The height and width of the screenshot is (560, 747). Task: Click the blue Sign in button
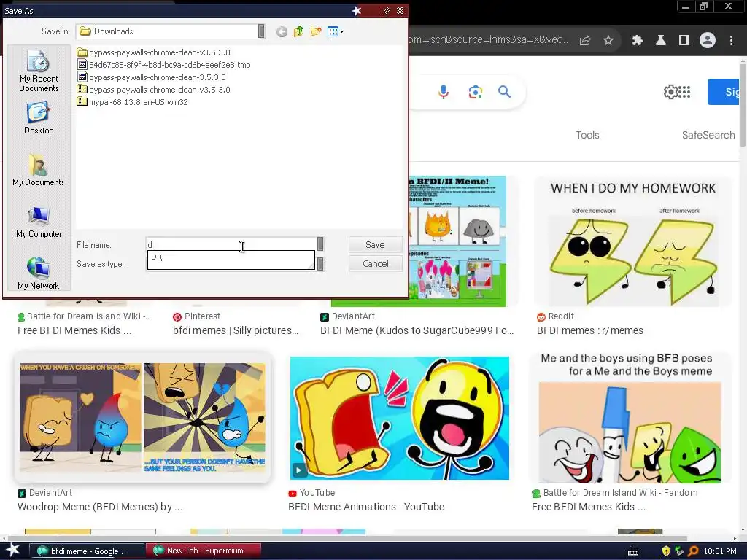(723, 92)
